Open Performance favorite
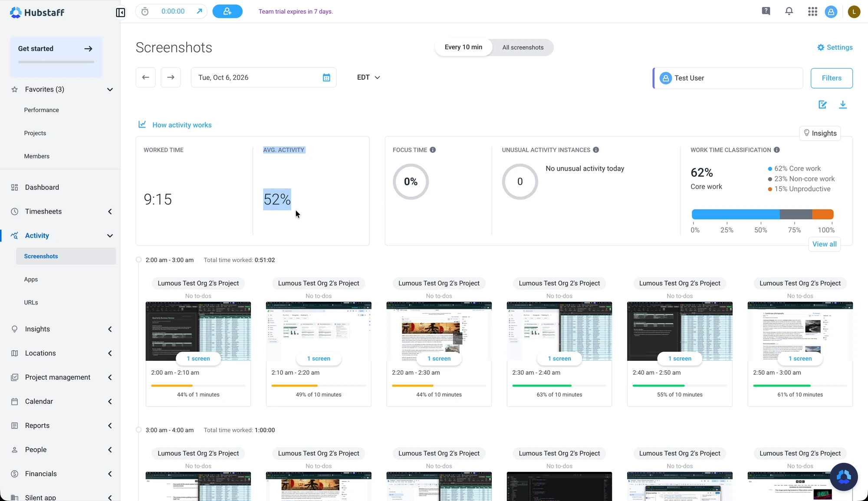 41,110
